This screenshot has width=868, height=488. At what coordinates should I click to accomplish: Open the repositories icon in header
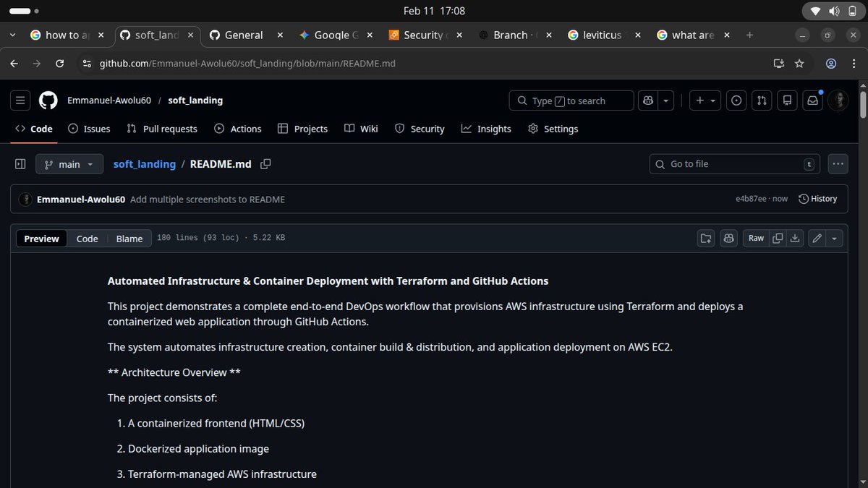[x=787, y=100]
